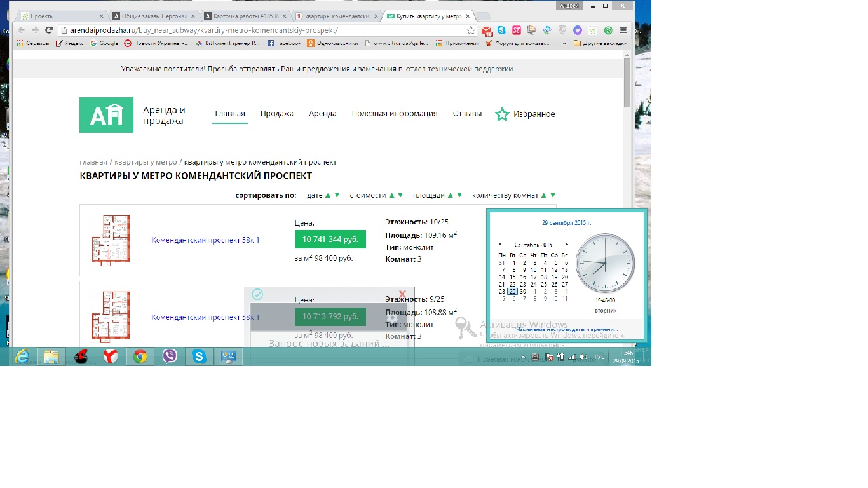This screenshot has height=488, width=868.
Task: Open Skype from the taskbar
Action: point(200,356)
